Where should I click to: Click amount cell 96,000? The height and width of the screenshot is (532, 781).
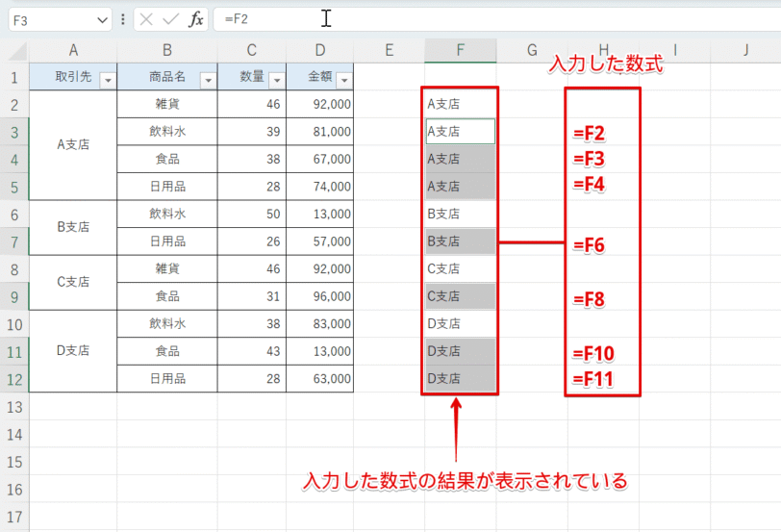320,296
